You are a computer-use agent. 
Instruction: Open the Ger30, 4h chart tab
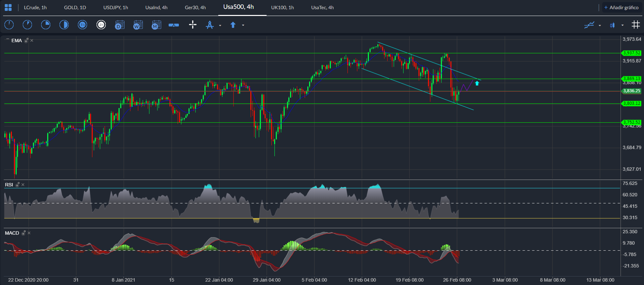195,7
